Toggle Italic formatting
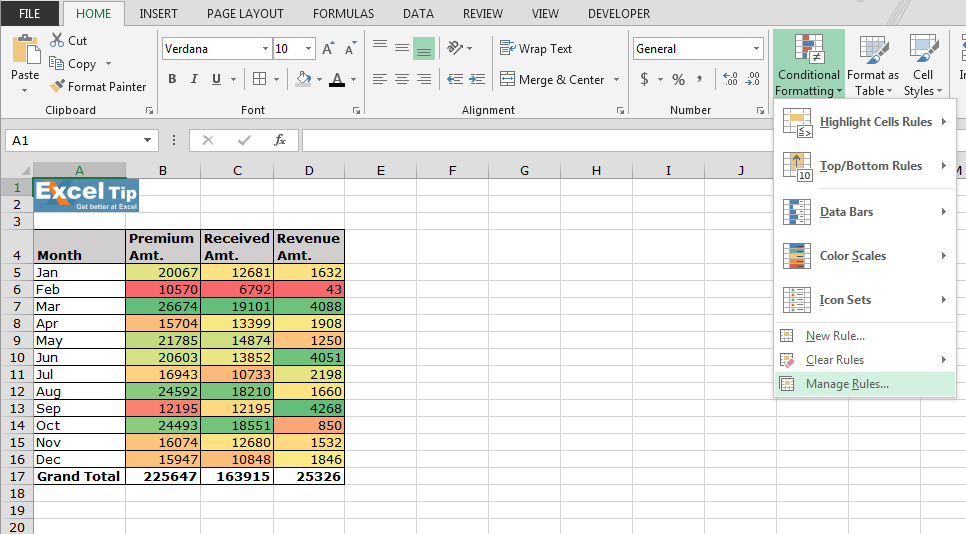 pos(194,79)
